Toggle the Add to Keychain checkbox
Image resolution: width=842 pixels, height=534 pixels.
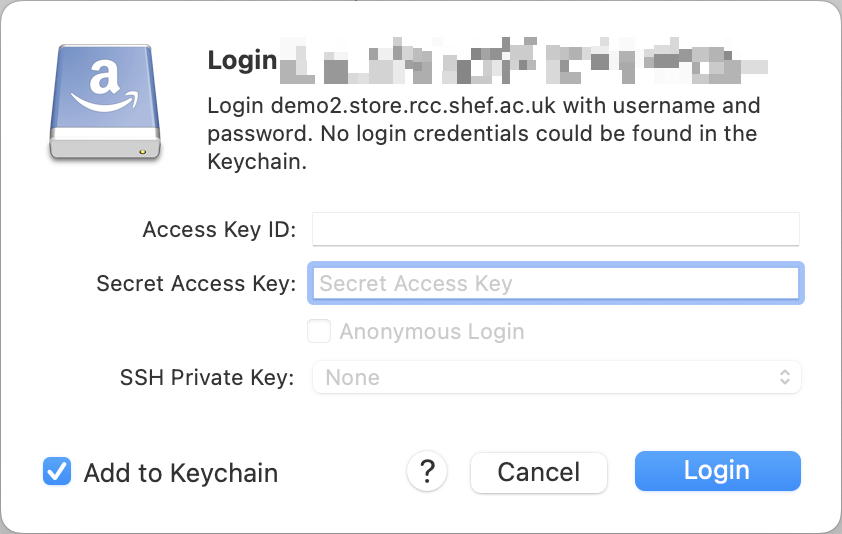[x=57, y=472]
